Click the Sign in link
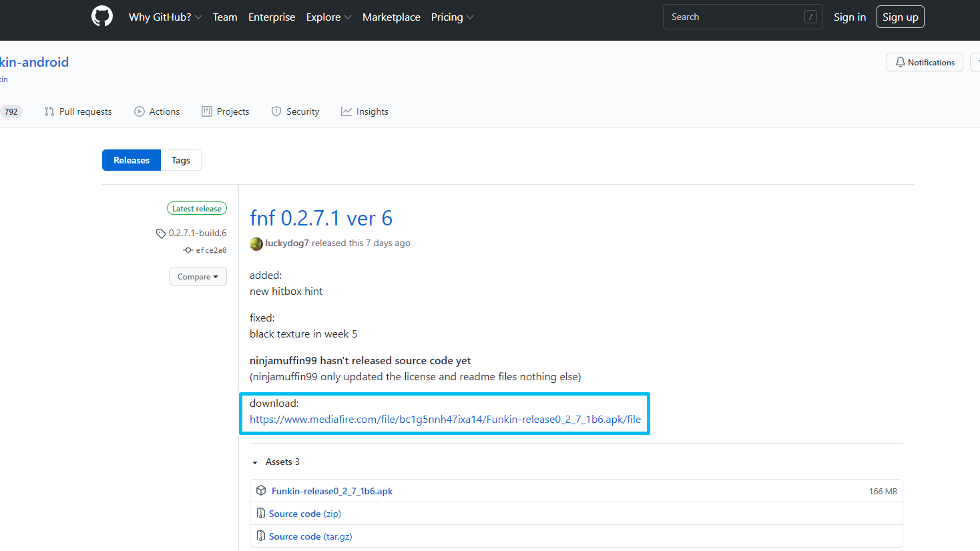Viewport: 980px width, 551px height. click(850, 17)
